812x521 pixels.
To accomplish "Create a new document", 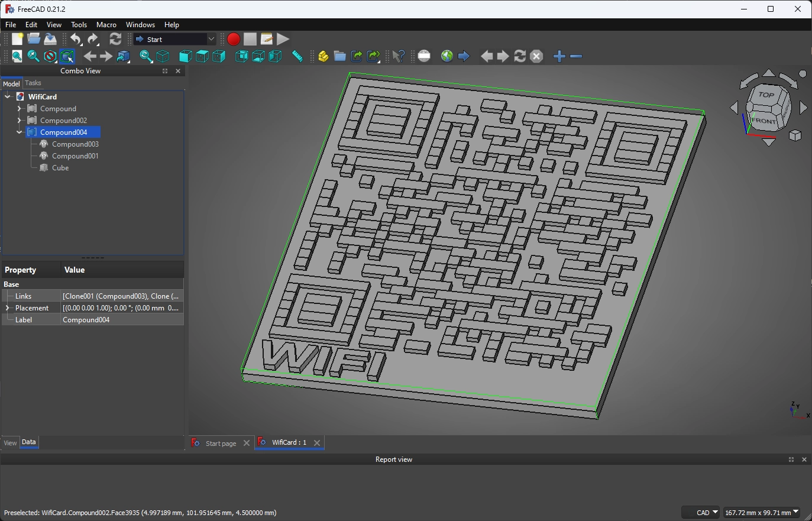I will click(x=17, y=39).
